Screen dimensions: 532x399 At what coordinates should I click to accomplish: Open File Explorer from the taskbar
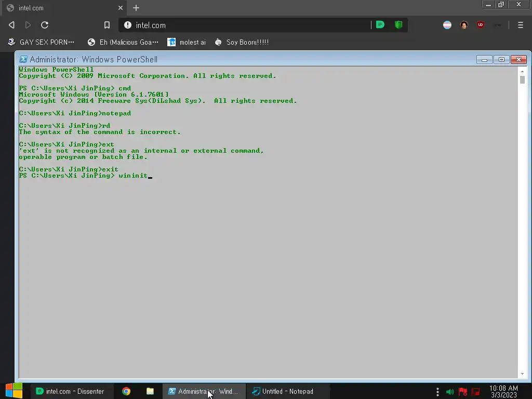[150, 391]
